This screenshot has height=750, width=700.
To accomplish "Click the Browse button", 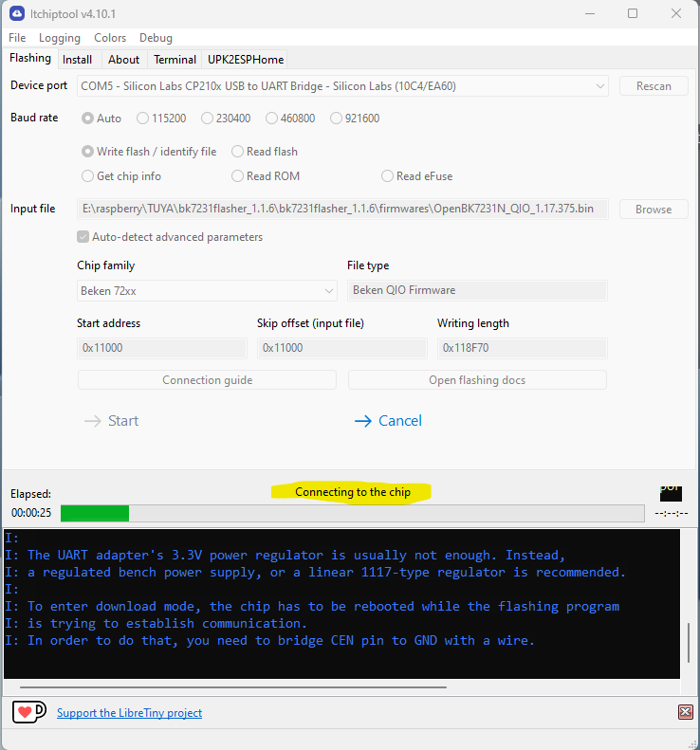I will pos(654,209).
